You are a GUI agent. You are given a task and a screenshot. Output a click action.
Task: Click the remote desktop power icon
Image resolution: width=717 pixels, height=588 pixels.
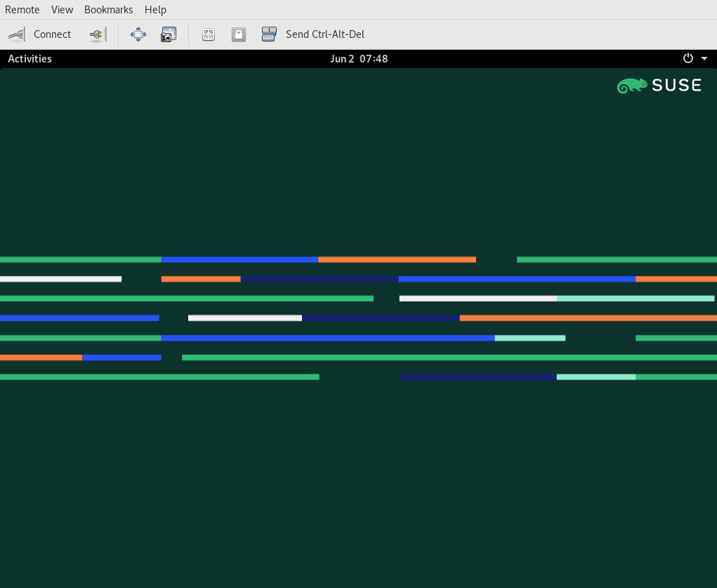(x=688, y=59)
